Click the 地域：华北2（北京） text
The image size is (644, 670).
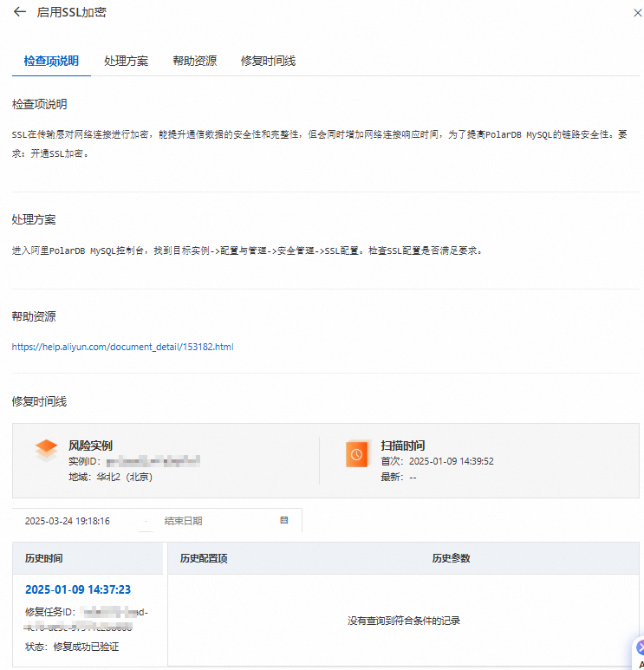point(111,477)
